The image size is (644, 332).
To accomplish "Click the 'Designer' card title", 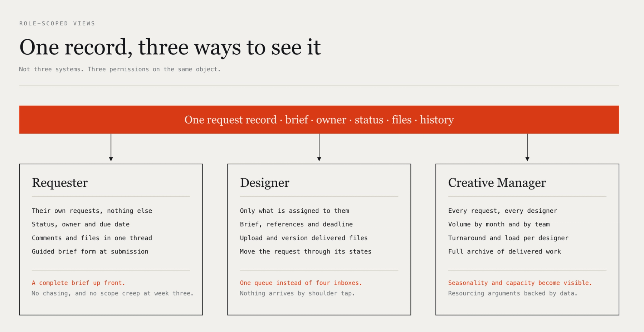I will coord(265,183).
